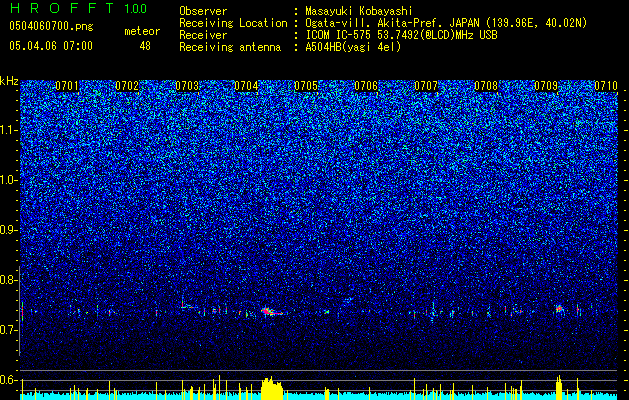The image size is (629, 400).
Task: Click the 0.6 kHz axis label
Action: click(x=9, y=380)
